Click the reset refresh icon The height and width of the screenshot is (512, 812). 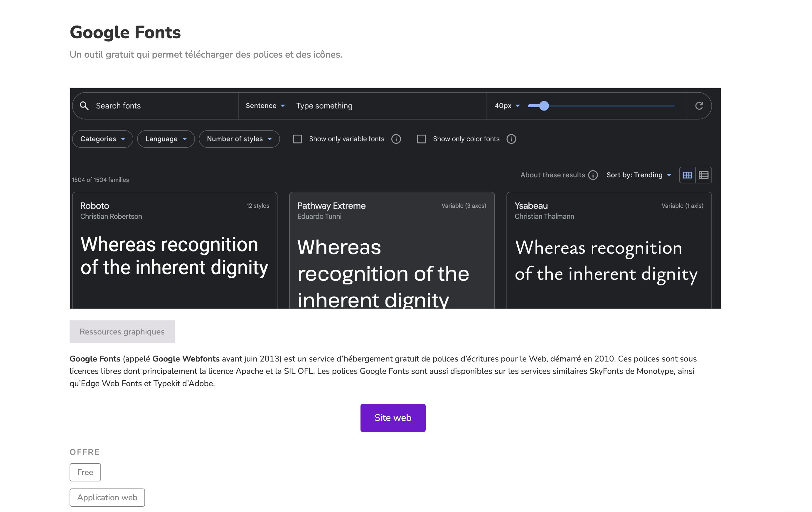click(699, 106)
